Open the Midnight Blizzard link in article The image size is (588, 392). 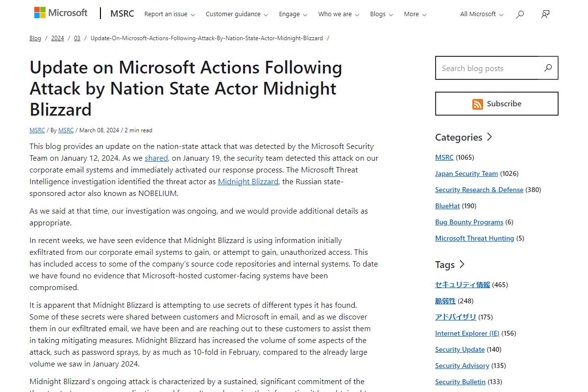pos(248,182)
